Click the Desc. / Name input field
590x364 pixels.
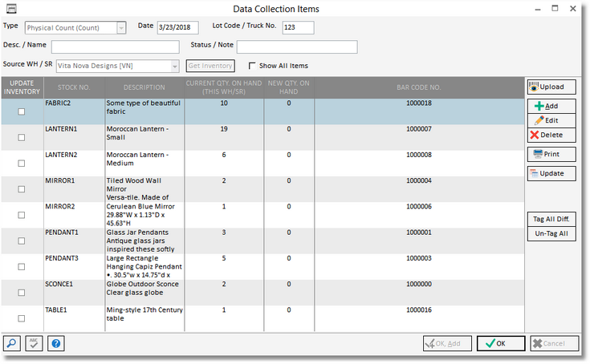(115, 47)
